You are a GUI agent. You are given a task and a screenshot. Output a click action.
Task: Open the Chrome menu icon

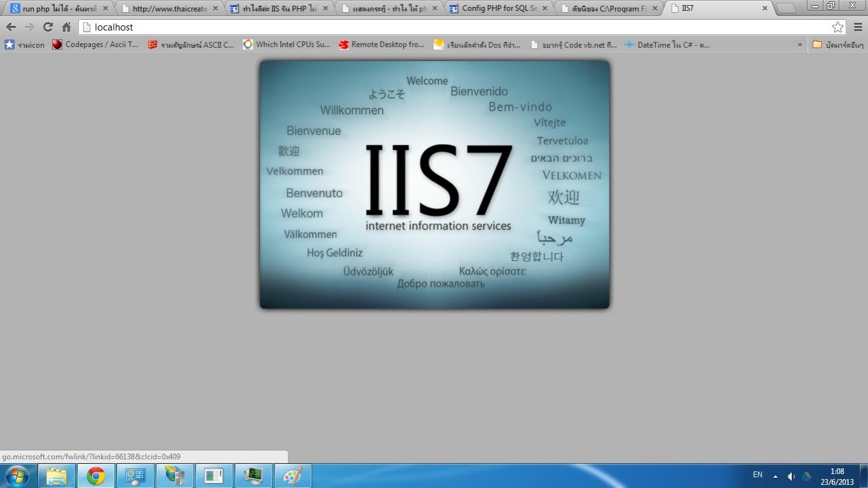[858, 27]
